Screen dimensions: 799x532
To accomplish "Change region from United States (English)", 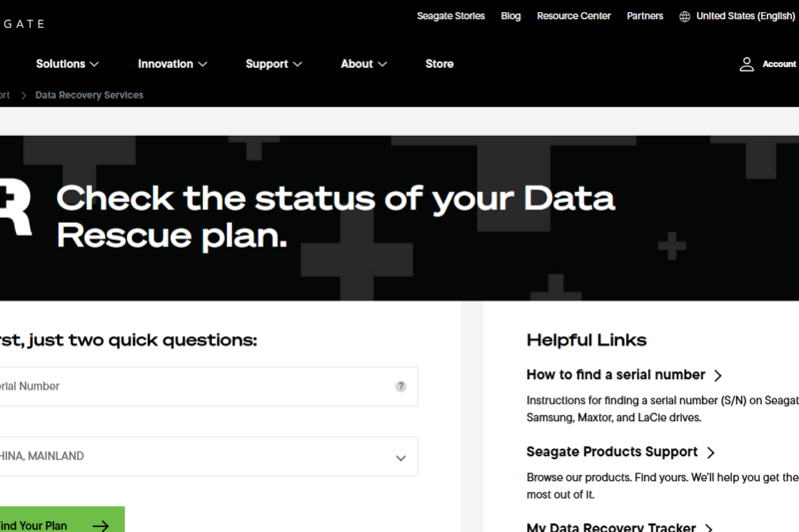I will click(745, 16).
